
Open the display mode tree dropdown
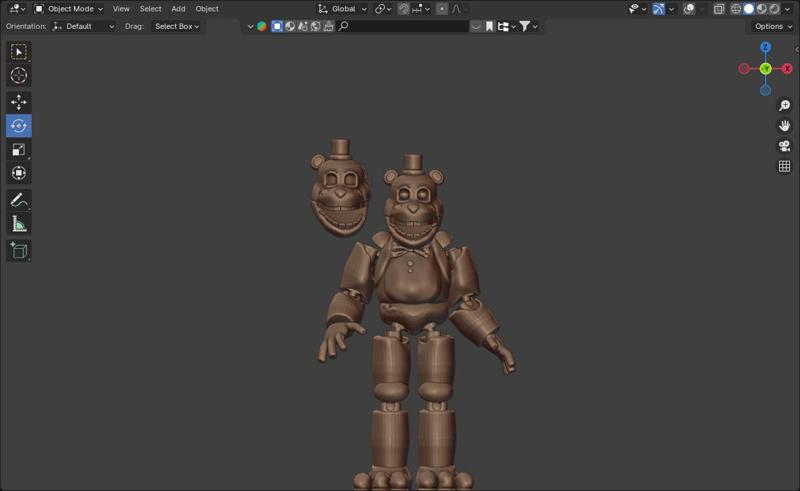point(507,27)
